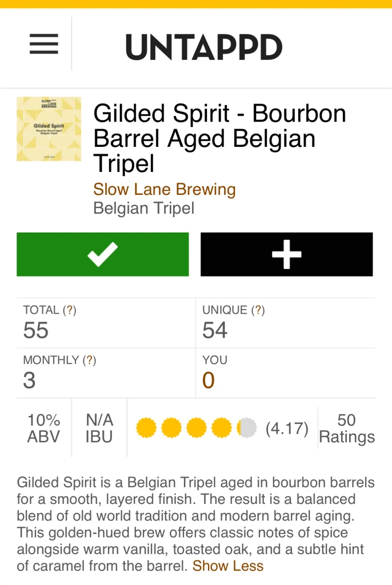The image size is (392, 585).
Task: Click the Monthly stat help question mark
Action: [89, 360]
